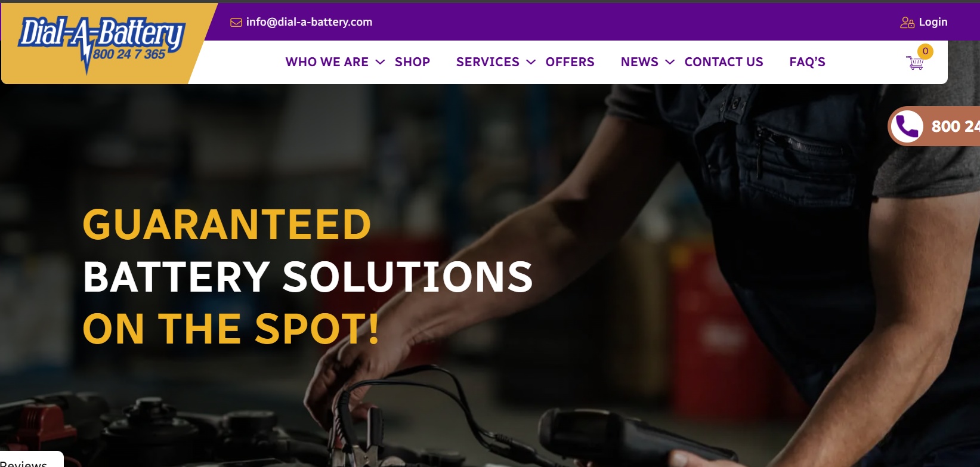
Task: Click the phone call icon
Action: (x=907, y=126)
